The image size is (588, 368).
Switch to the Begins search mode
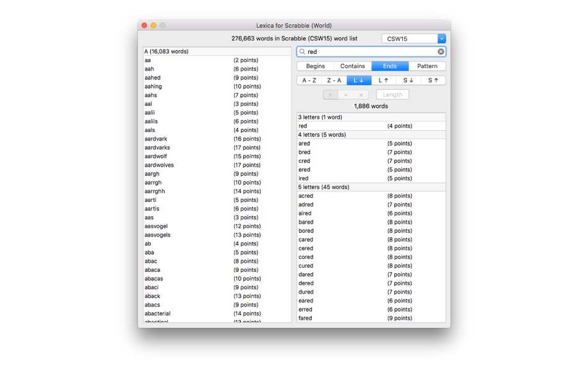click(316, 66)
